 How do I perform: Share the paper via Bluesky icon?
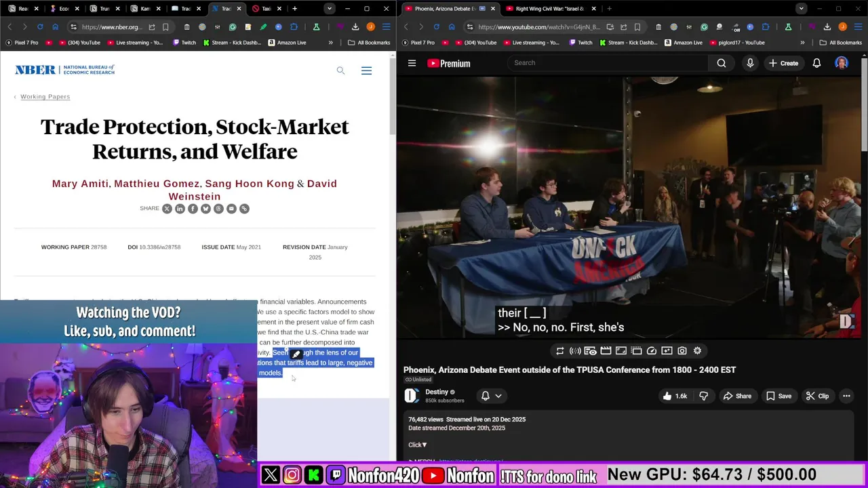205,209
